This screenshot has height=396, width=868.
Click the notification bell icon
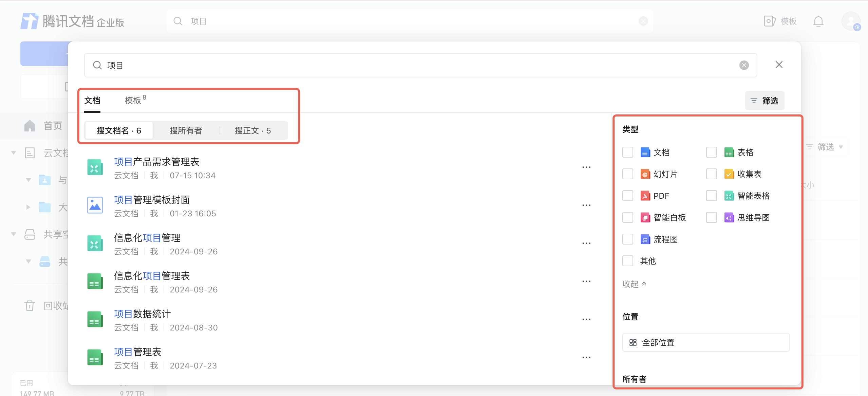(x=818, y=21)
